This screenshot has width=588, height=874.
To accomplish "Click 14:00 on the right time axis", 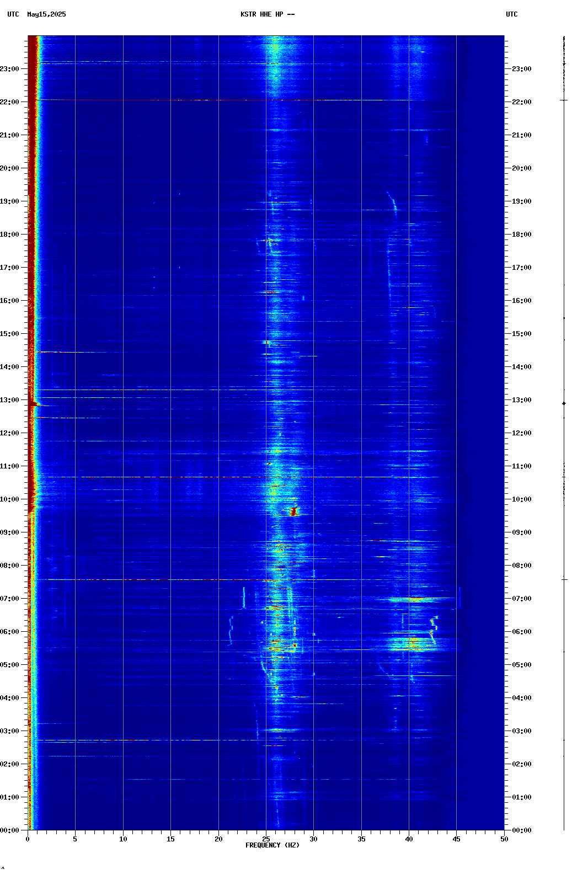I will pyautogui.click(x=522, y=367).
